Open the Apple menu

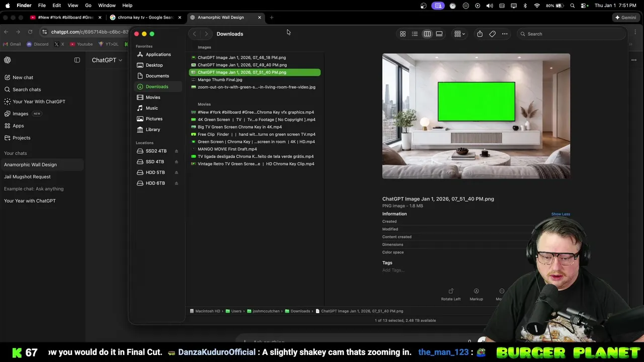[x=8, y=6]
